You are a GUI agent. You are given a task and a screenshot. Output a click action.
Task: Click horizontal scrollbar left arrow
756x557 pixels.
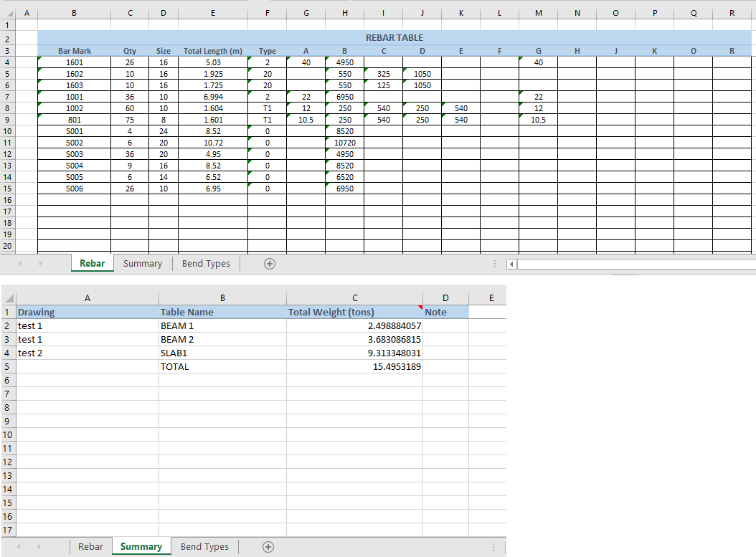tap(511, 264)
